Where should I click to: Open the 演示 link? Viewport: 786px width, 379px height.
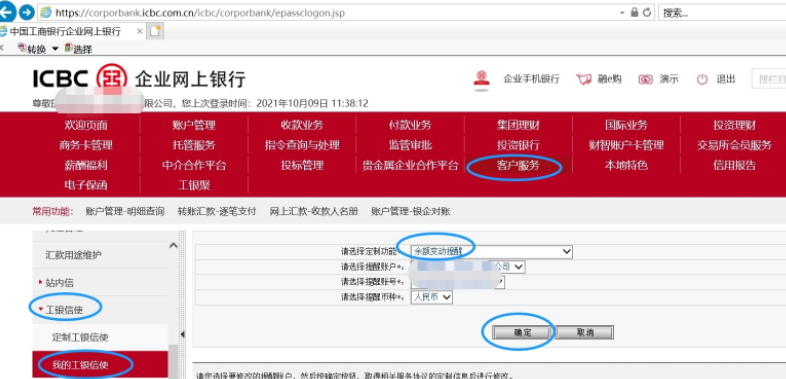click(x=669, y=79)
